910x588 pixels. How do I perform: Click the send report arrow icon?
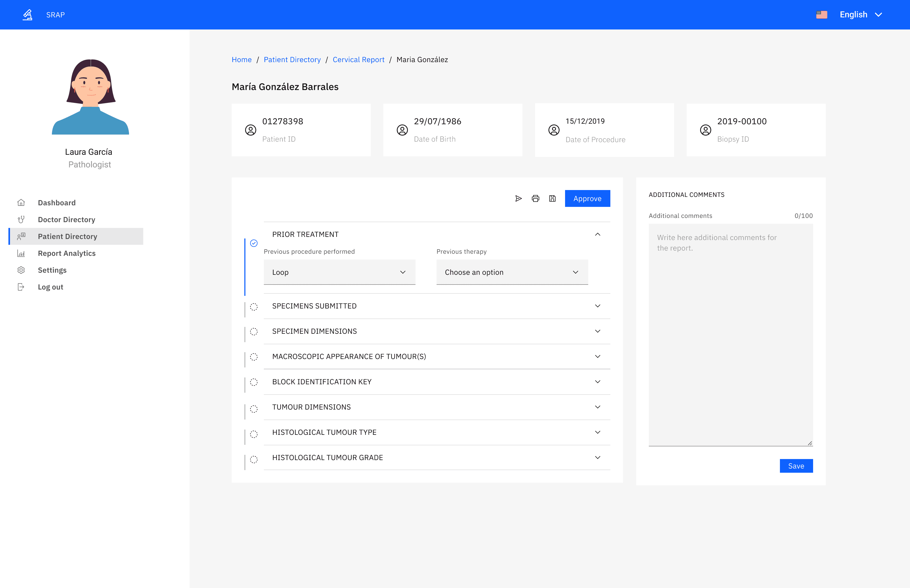pyautogui.click(x=518, y=198)
